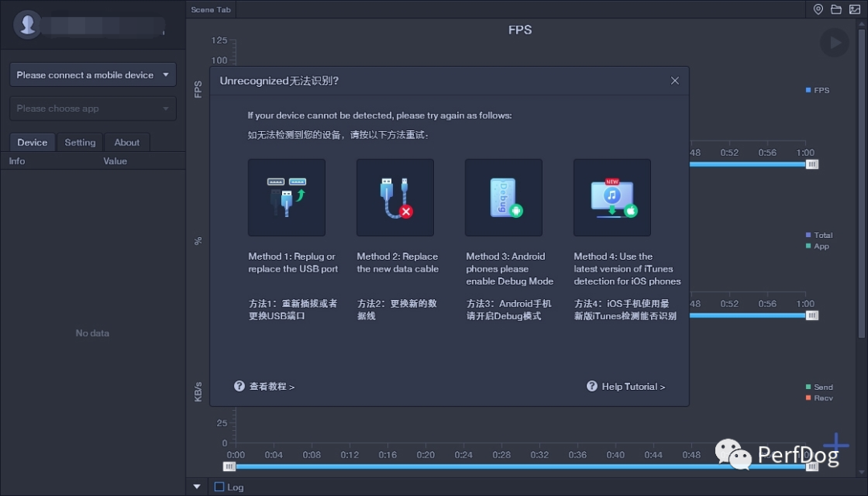Open the mobile device dropdown

click(93, 75)
